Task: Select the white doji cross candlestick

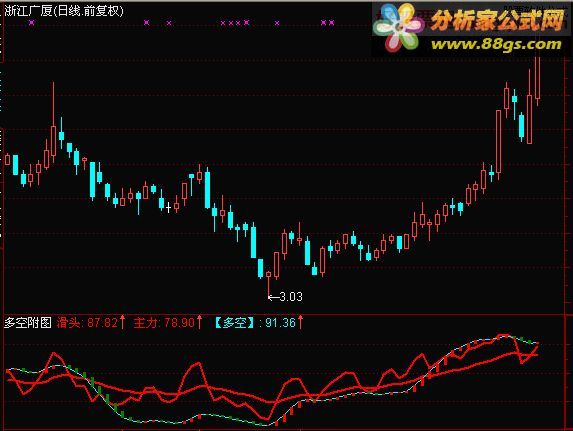Action: point(168,208)
